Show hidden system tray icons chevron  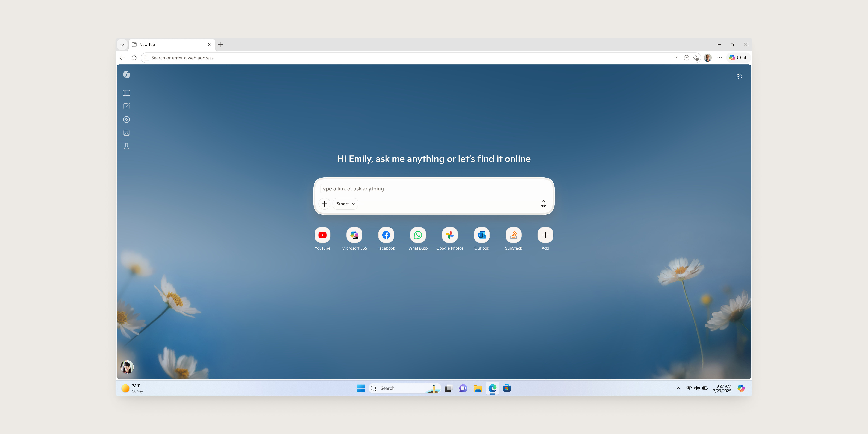[x=678, y=389]
